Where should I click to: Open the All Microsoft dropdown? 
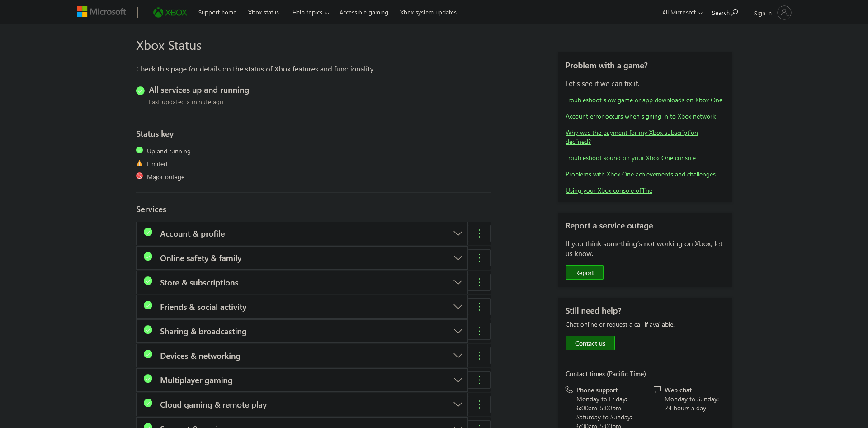[x=682, y=13]
